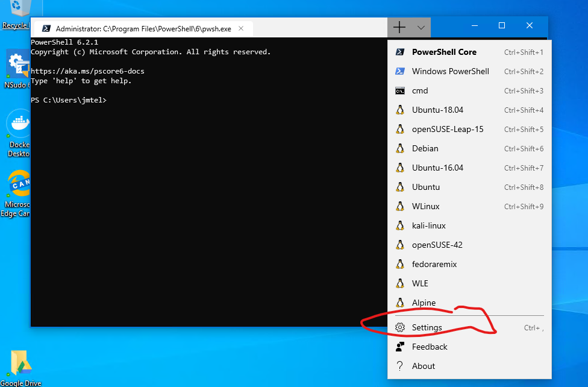
Task: Open Debian profile
Action: (x=469, y=149)
